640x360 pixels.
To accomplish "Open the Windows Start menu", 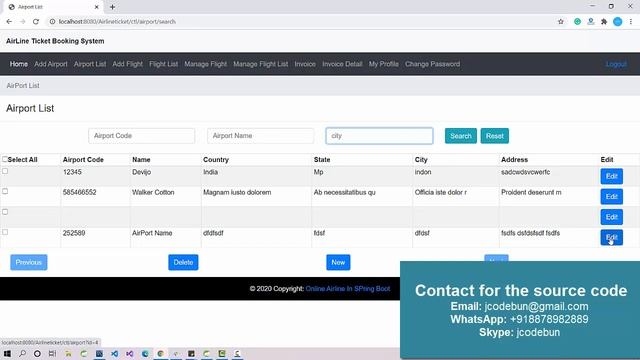I will [x=7, y=353].
